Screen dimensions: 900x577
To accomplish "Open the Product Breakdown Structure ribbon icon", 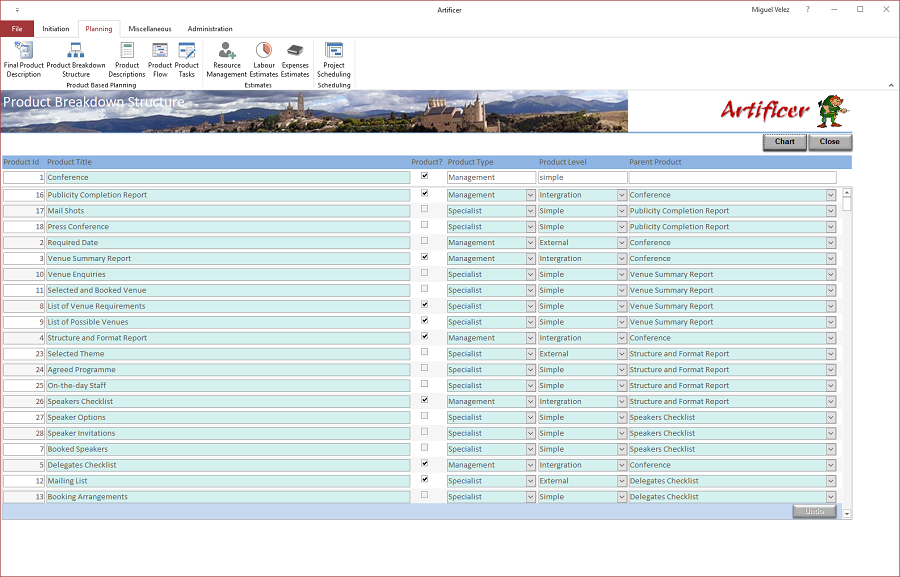I will coord(76,60).
